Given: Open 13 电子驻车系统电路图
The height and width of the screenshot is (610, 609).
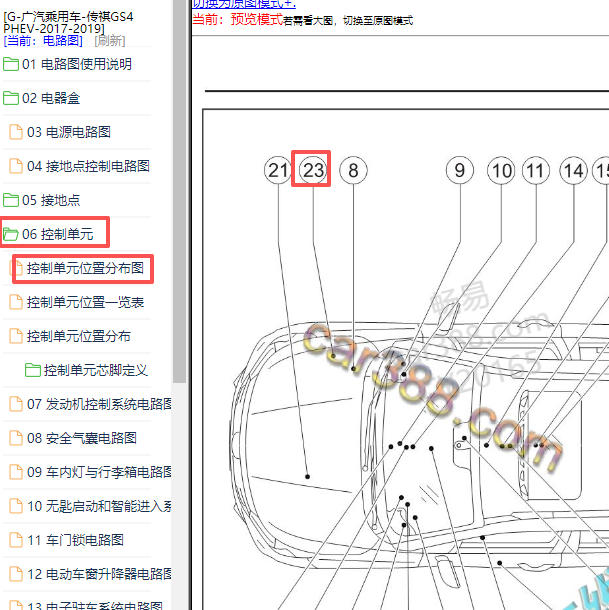Looking at the screenshot, I should click(x=95, y=605).
